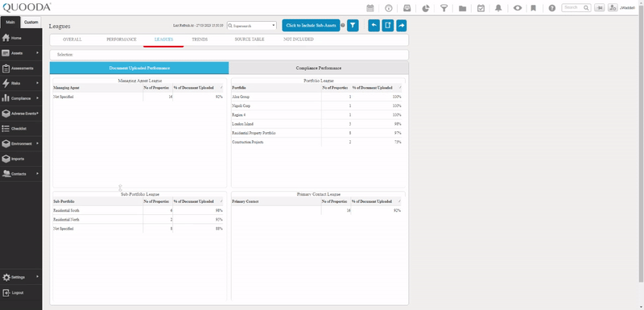Screen dimensions: 644x310
Task: Click the blue forward arrow button
Action: (401, 26)
